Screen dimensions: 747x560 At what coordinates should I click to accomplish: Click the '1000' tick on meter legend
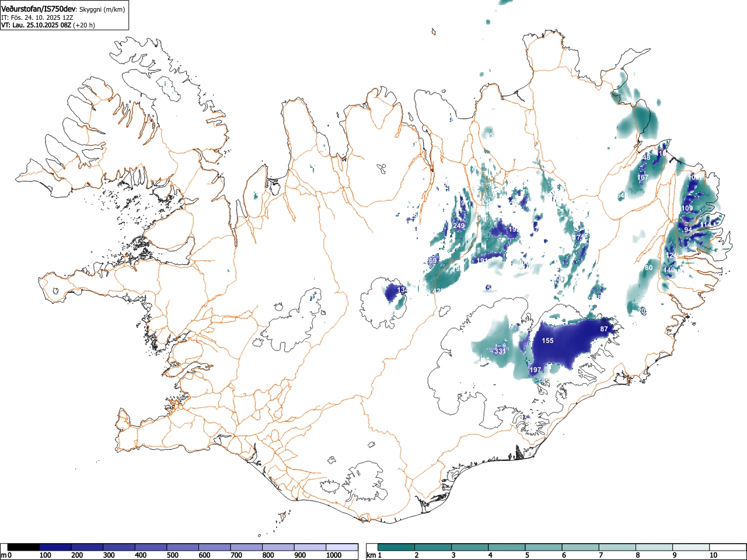pyautogui.click(x=334, y=555)
